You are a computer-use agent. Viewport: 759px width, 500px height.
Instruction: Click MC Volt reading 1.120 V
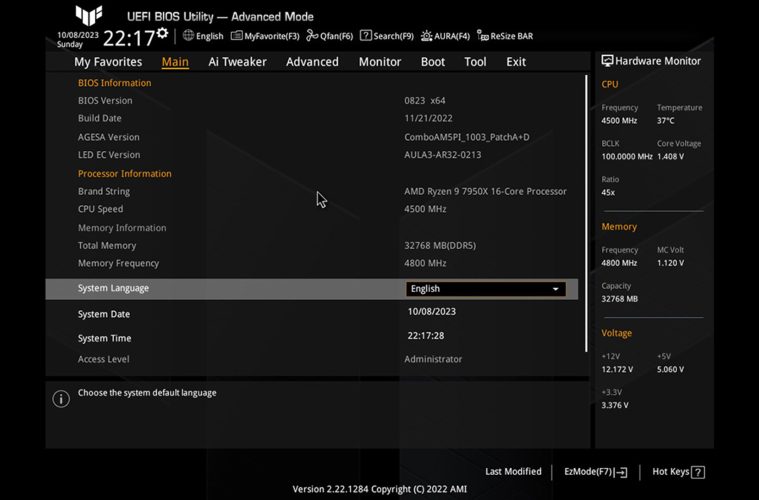[x=670, y=263]
